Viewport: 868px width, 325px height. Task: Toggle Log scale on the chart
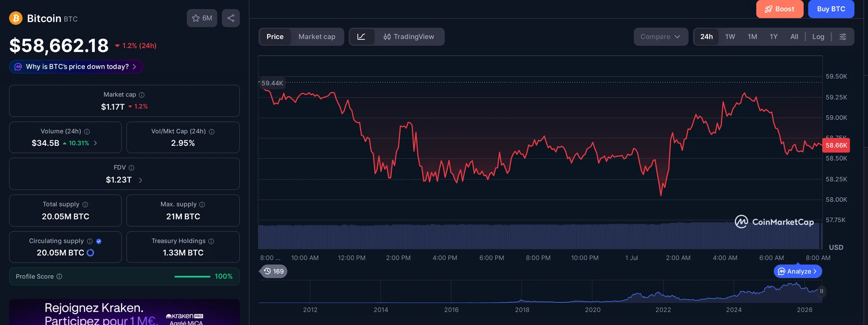click(x=818, y=37)
